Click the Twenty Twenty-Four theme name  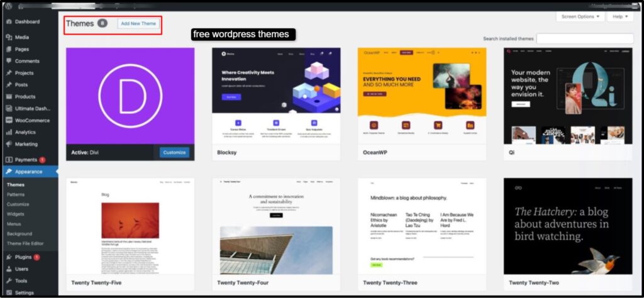click(x=243, y=283)
